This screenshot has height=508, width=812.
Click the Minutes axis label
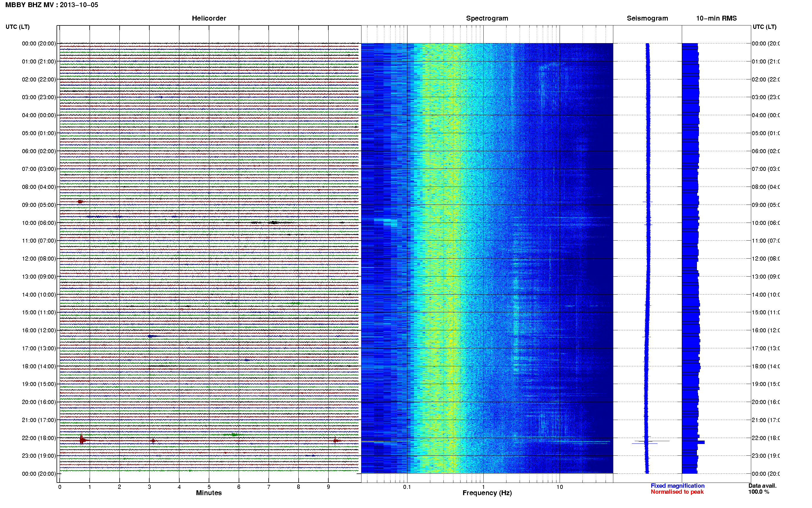click(x=209, y=493)
